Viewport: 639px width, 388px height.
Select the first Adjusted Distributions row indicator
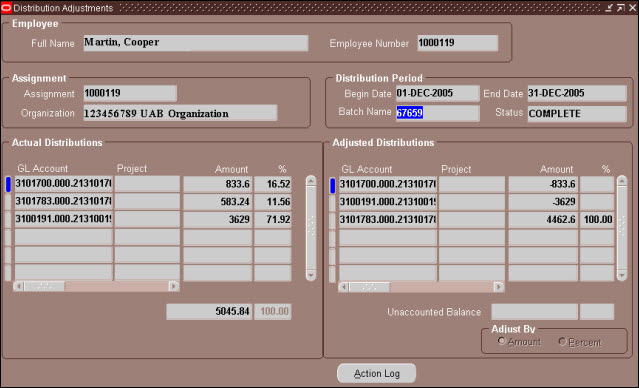point(333,185)
